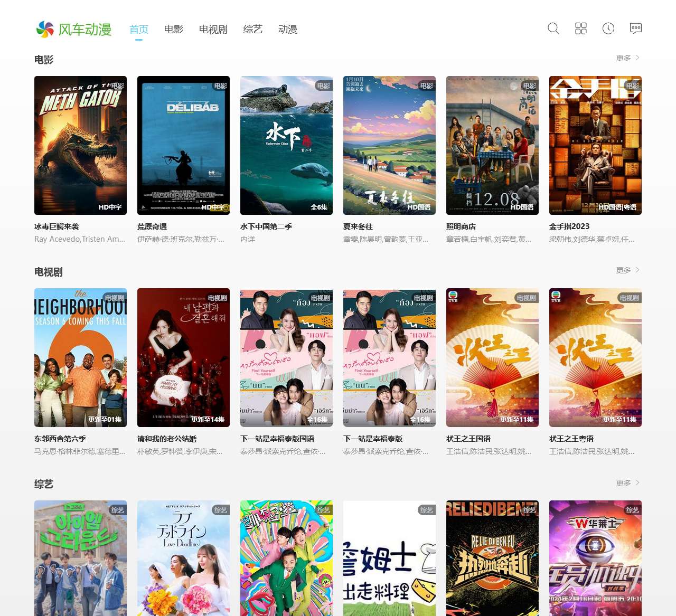This screenshot has height=616, width=676.
Task: Open the 水下 Underwater China poster
Action: (286, 145)
